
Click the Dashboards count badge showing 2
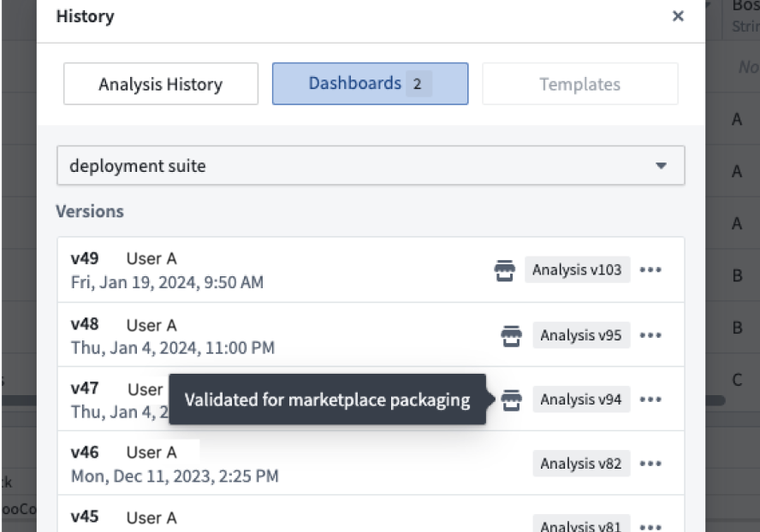click(x=418, y=84)
